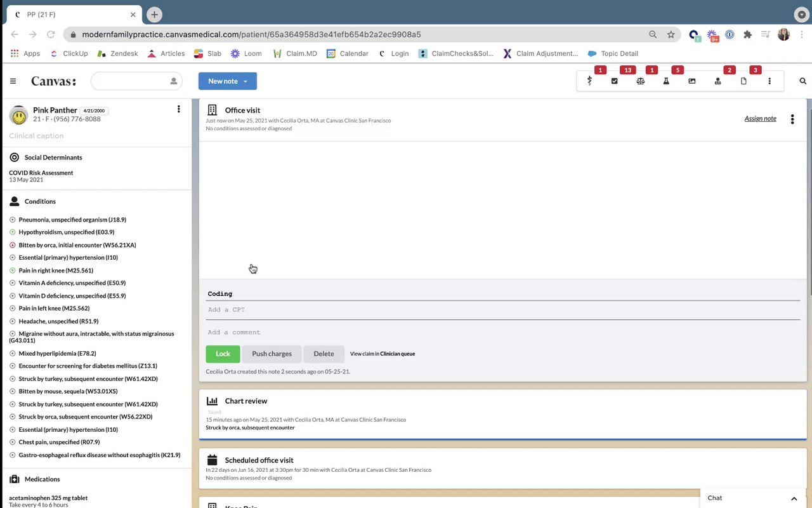This screenshot has width=812, height=508.
Task: Open the Chrome extensions puzzle icon
Action: 747,34
